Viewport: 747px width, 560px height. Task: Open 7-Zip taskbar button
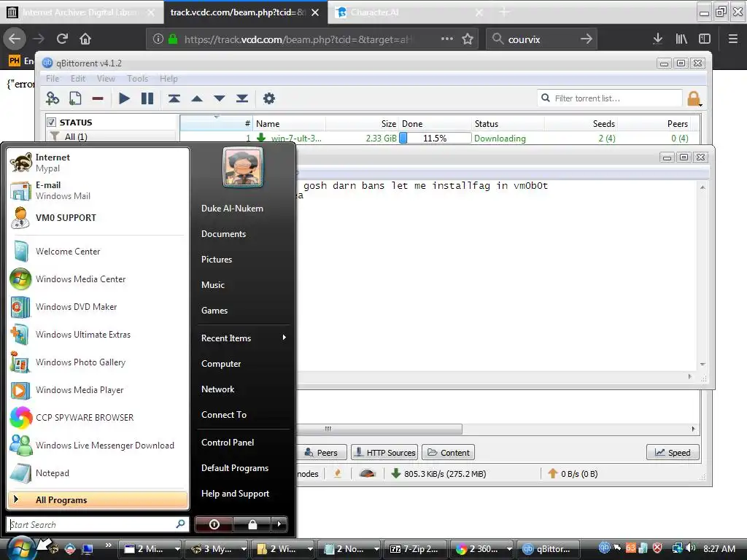pos(416,549)
